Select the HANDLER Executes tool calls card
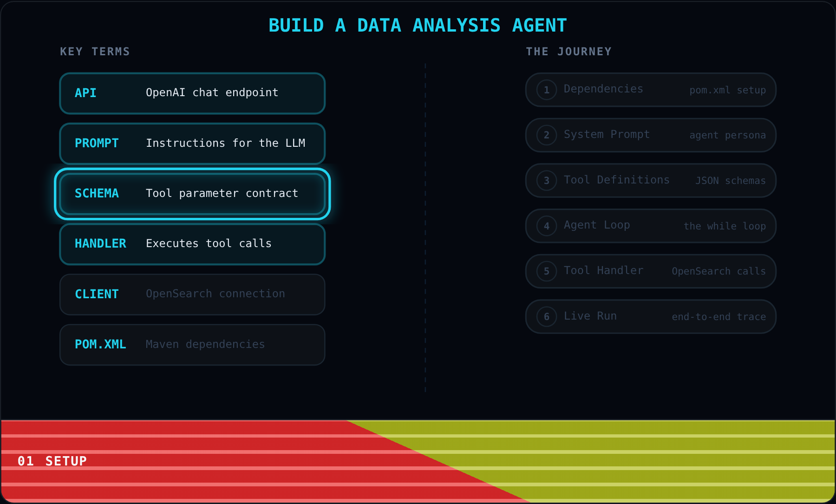The width and height of the screenshot is (836, 504). coord(192,244)
